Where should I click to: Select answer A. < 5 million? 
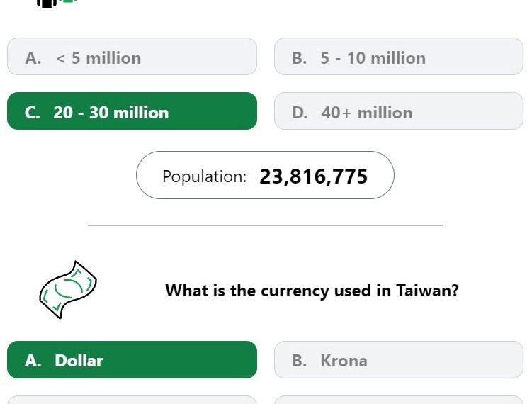132,57
